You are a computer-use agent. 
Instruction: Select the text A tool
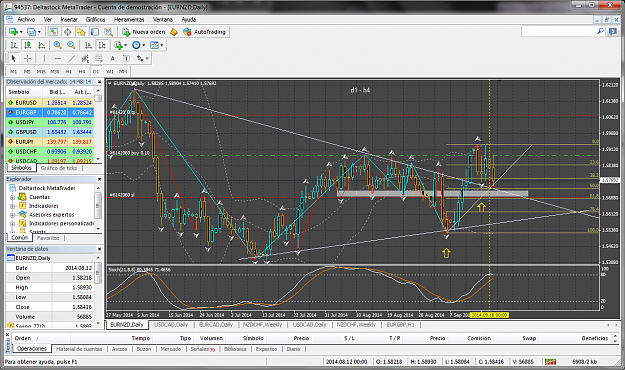(112, 58)
